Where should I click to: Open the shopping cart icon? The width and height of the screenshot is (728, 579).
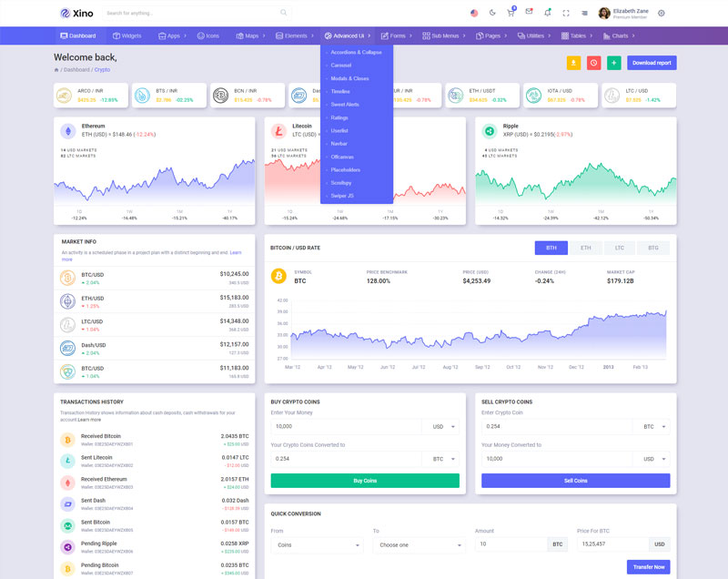511,13
